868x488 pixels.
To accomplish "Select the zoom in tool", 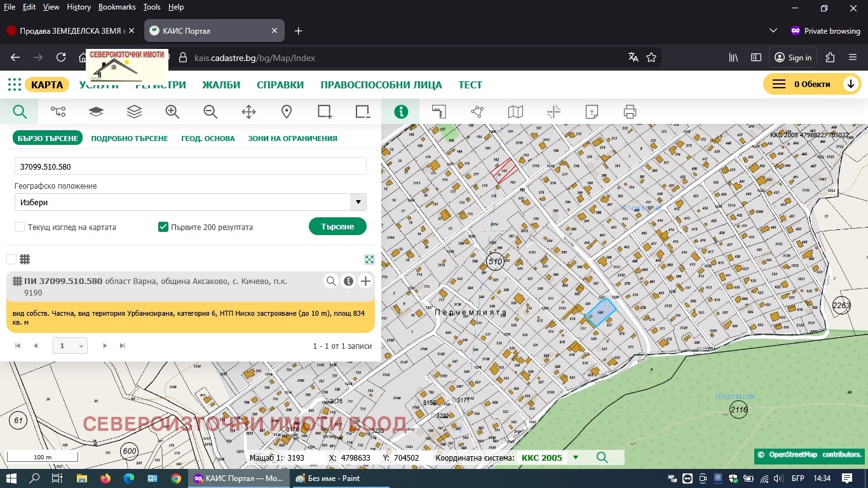I will (172, 111).
